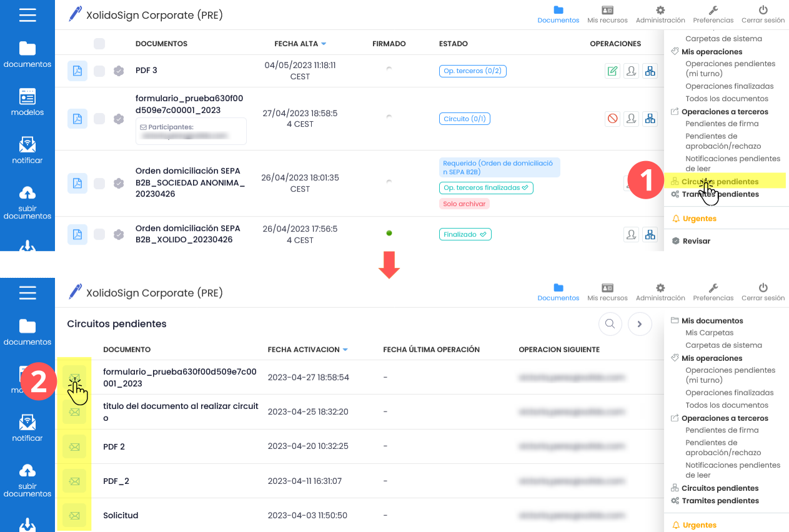Click the PDF icon of formulario_prueba row in upper screenshot
Viewport: 789px width, 532px height.
coord(77,119)
